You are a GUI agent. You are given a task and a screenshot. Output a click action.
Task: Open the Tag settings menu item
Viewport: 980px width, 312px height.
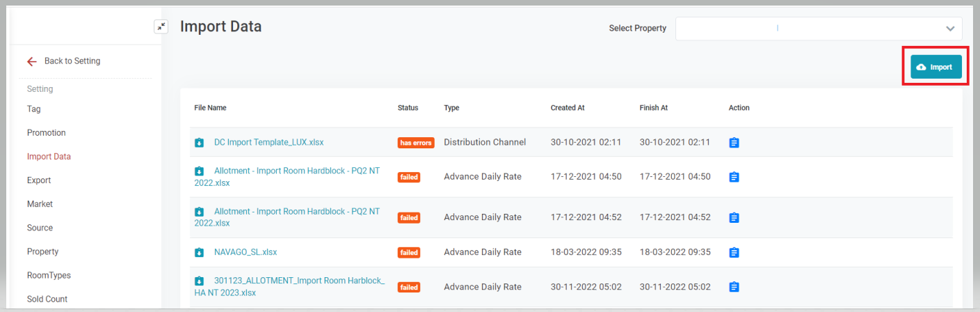(33, 109)
